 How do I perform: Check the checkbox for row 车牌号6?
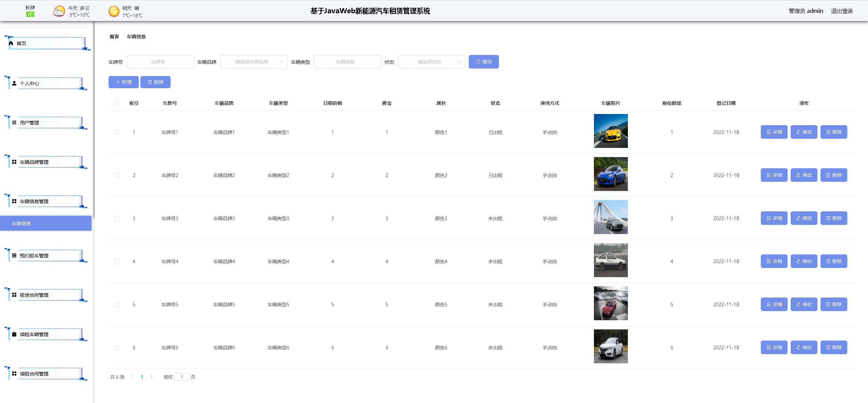pyautogui.click(x=117, y=348)
